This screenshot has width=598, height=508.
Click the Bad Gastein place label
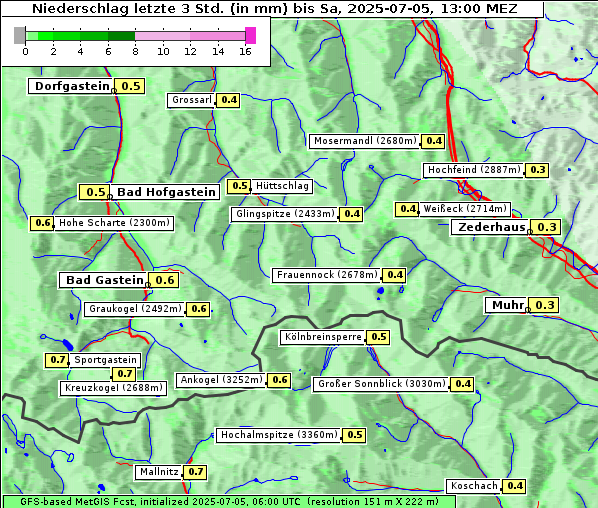103,280
